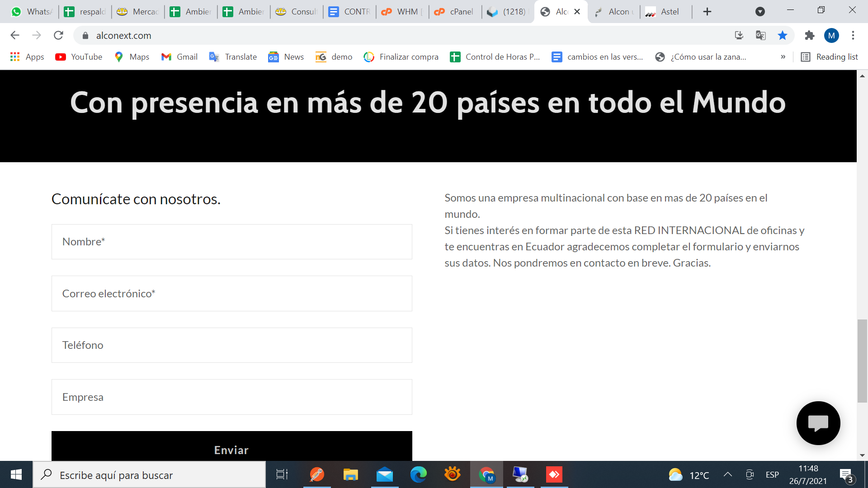Click the Meet Now tray icon
The height and width of the screenshot is (488, 868).
750,474
